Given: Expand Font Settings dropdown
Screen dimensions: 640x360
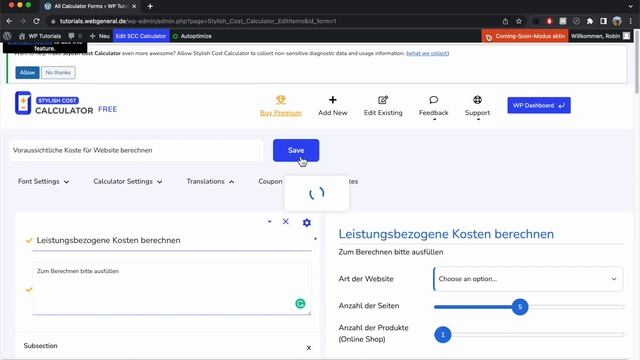Looking at the screenshot, I should (x=43, y=181).
